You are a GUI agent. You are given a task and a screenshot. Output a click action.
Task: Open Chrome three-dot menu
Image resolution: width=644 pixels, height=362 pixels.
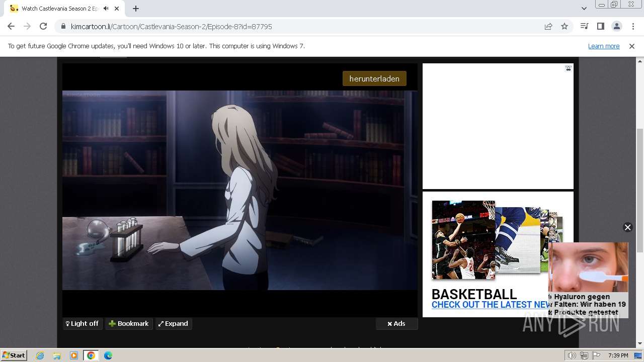632,27
